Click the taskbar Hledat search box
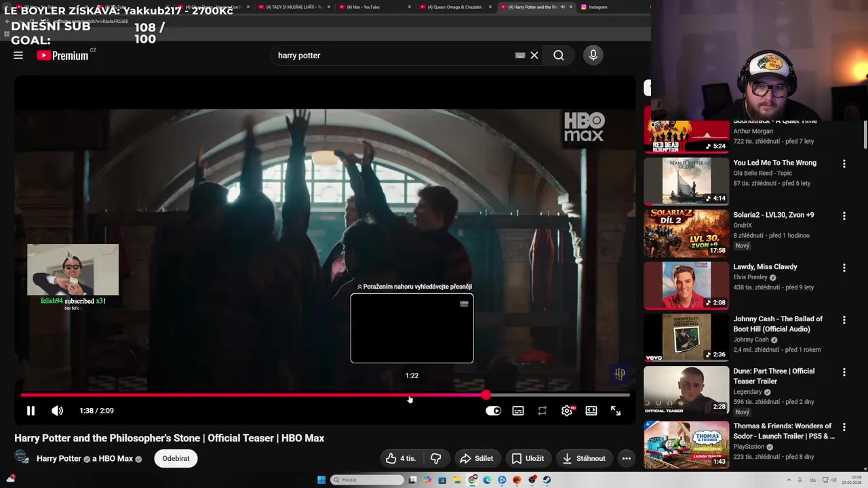The width and height of the screenshot is (868, 488). [367, 480]
